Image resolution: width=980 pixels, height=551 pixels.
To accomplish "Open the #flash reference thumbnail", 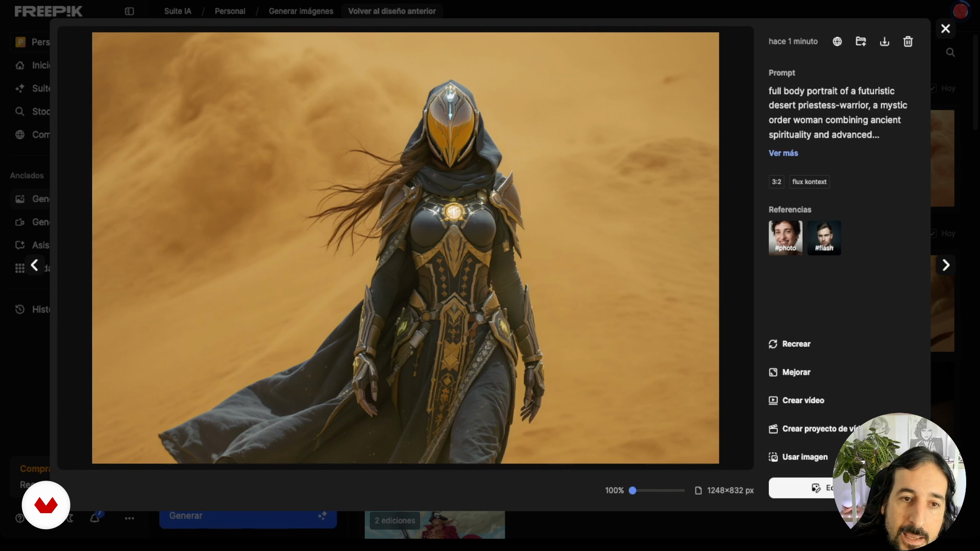I will 824,238.
